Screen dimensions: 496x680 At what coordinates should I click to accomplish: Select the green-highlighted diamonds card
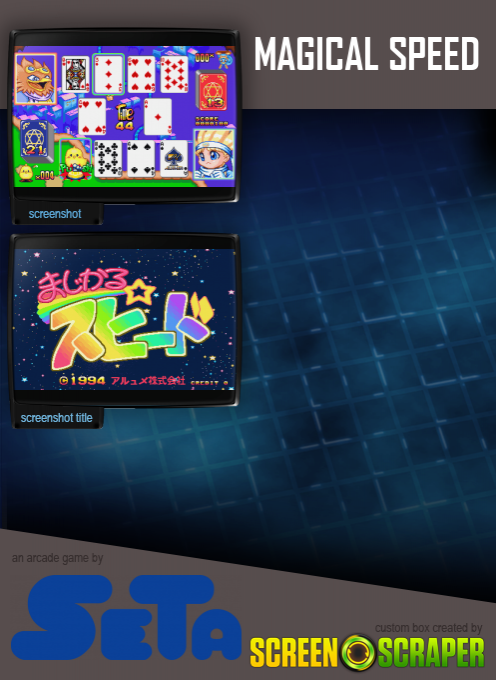click(108, 74)
